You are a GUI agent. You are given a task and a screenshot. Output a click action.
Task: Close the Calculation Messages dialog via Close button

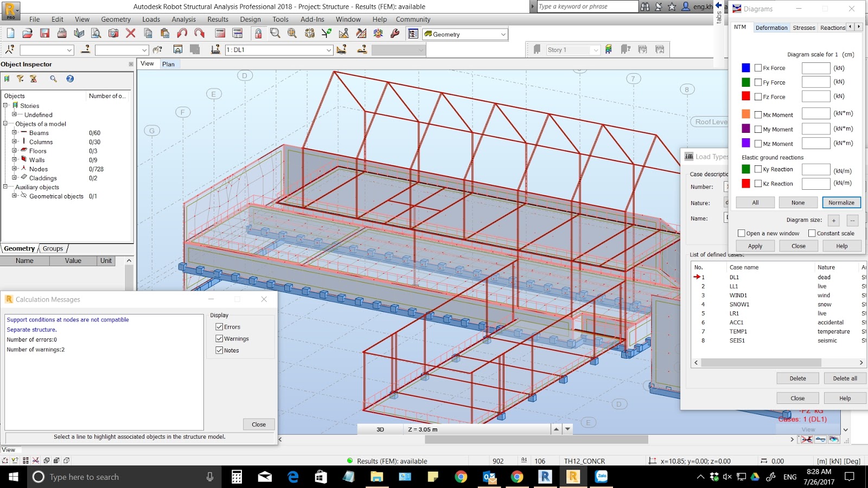(259, 425)
